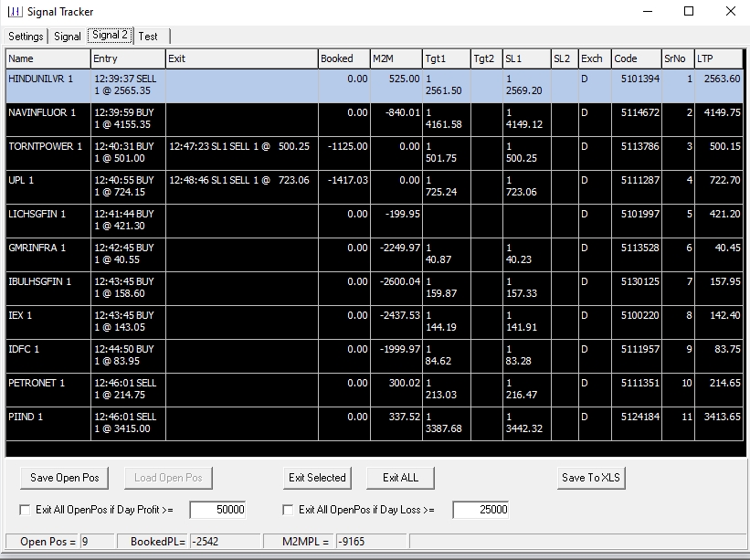
Task: Open the Test tab
Action: tap(148, 37)
